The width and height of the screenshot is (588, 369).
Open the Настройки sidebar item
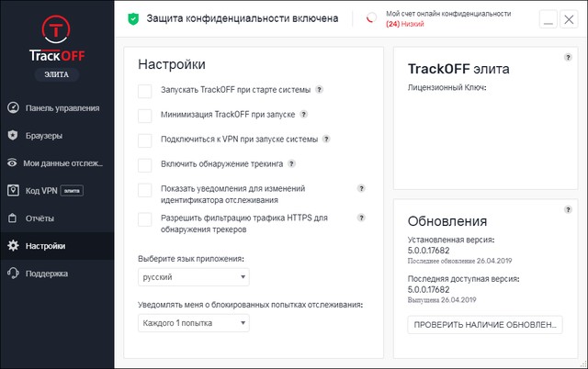pos(46,246)
